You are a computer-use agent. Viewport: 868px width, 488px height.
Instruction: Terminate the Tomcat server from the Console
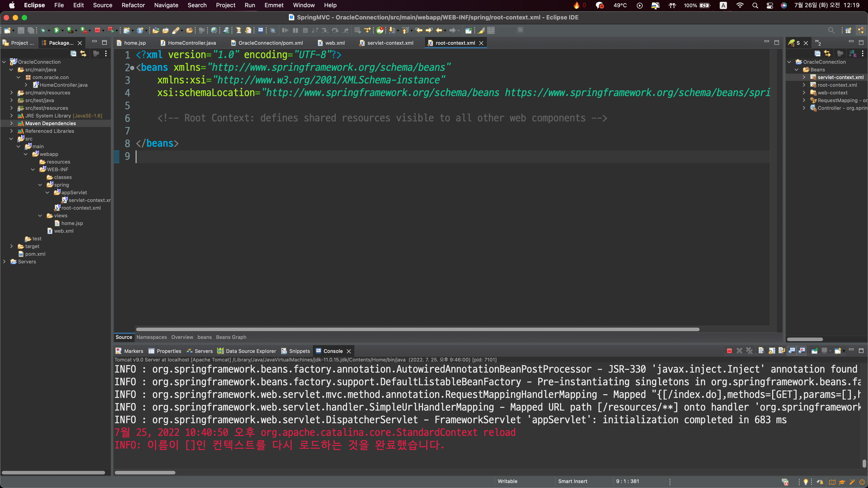click(x=729, y=351)
